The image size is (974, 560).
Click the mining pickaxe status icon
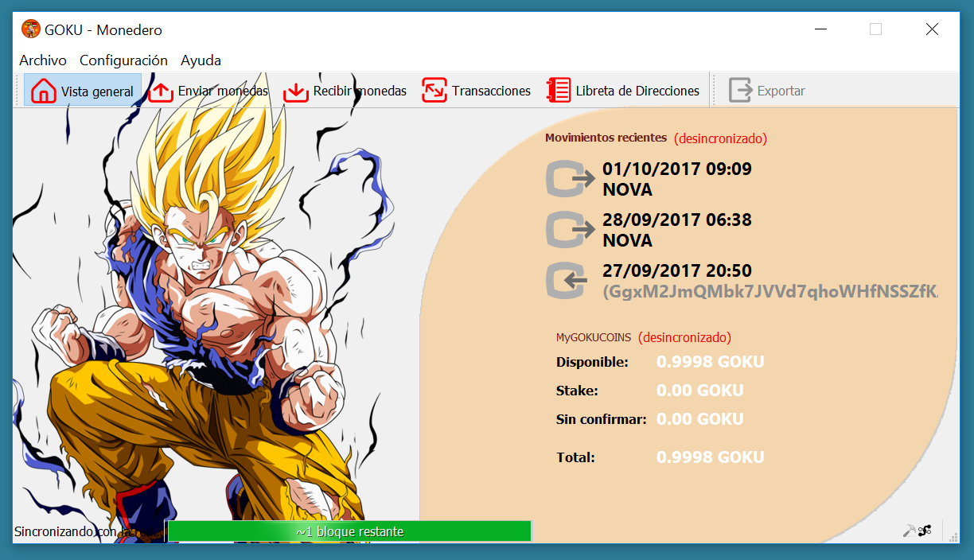pos(909,531)
